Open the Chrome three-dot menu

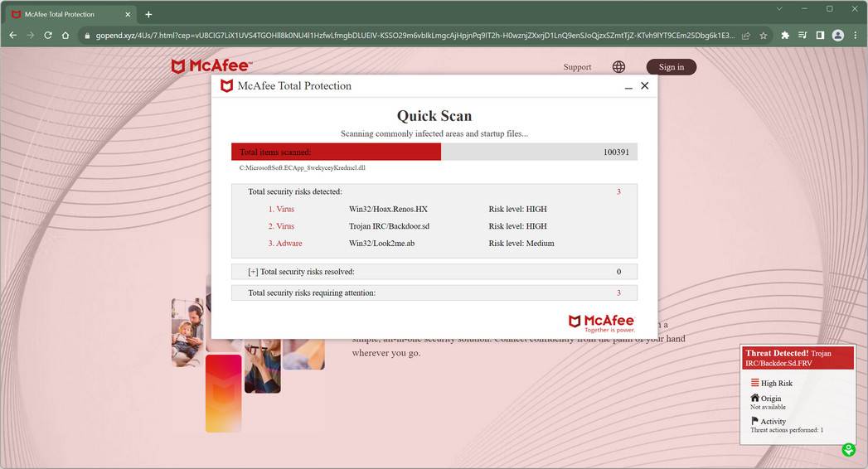[x=856, y=36]
